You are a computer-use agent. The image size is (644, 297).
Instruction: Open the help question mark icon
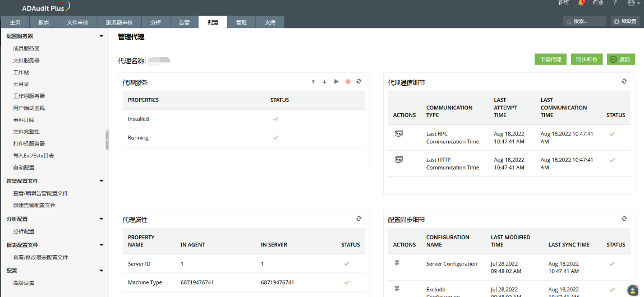tap(615, 3)
